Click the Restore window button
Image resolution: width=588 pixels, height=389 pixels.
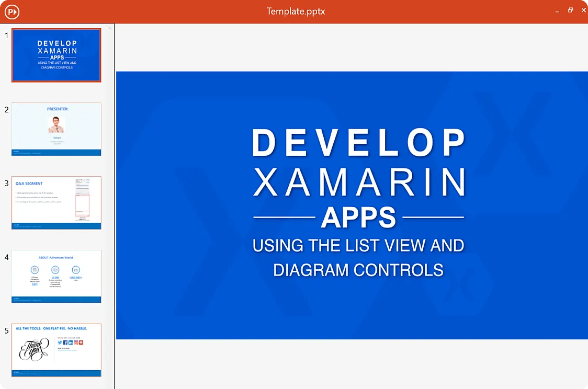click(570, 10)
